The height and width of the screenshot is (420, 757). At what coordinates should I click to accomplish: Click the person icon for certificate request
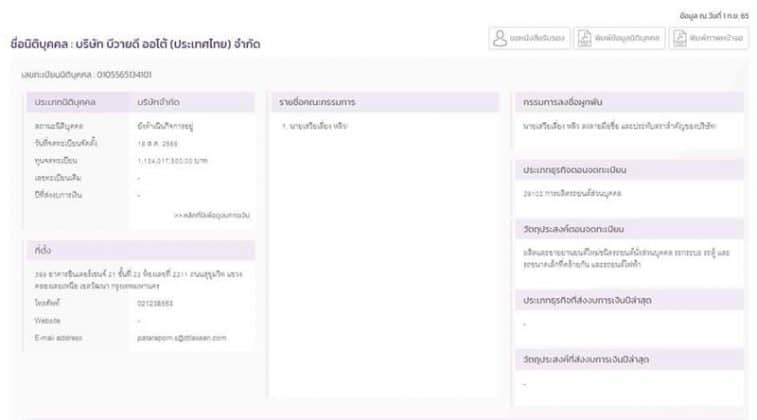click(500, 38)
